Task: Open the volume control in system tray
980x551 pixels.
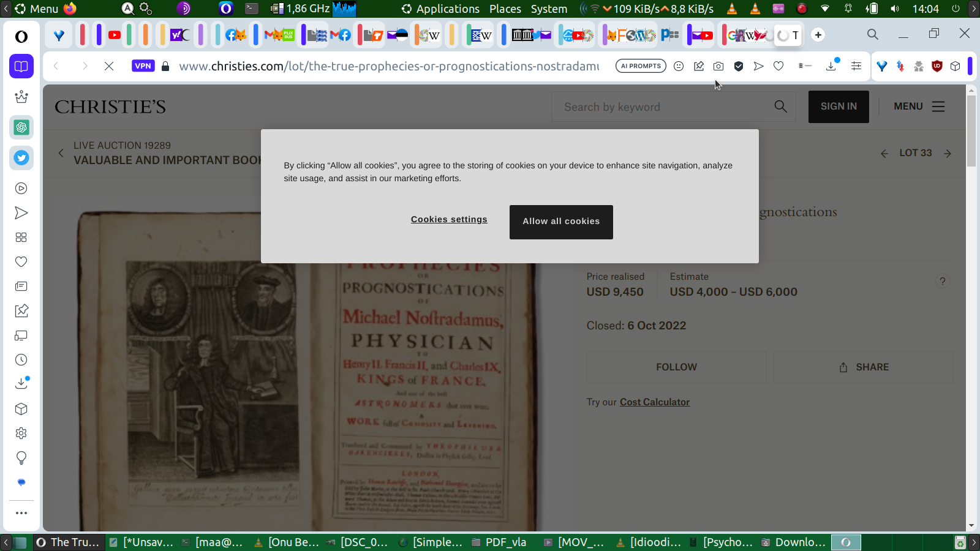Action: coord(895,9)
